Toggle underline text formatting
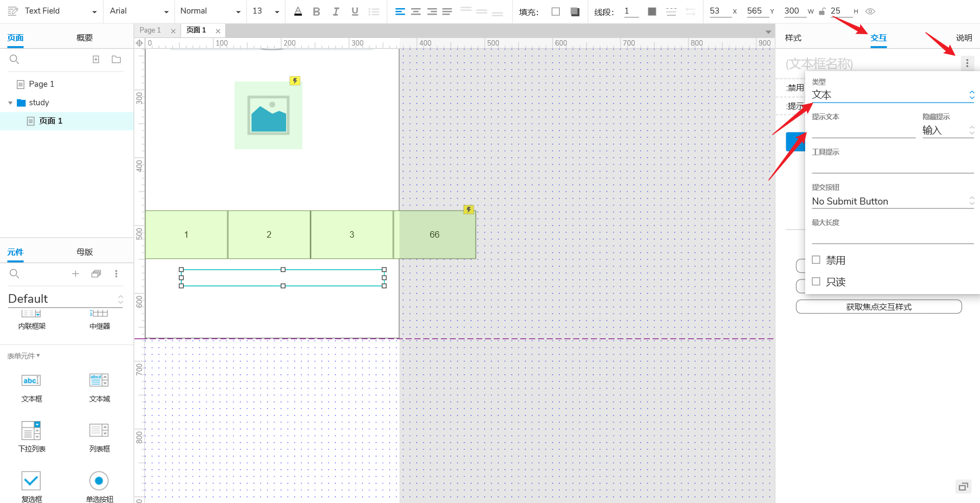The image size is (980, 503). (x=355, y=11)
